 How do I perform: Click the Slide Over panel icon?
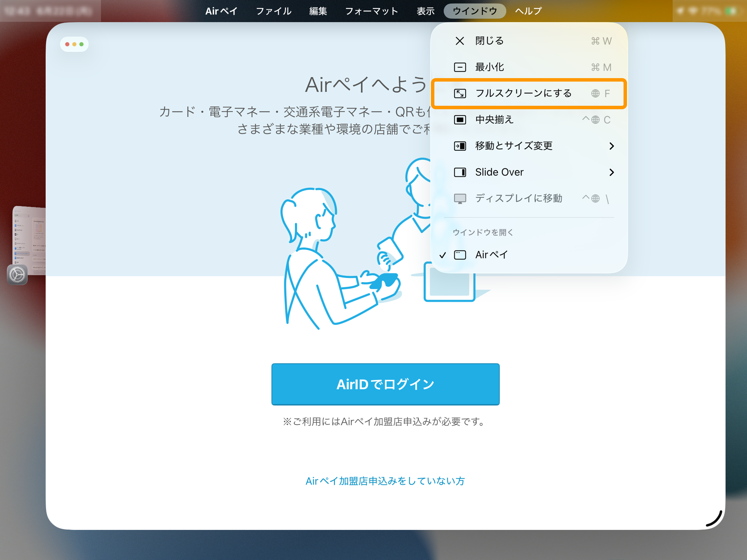tap(460, 172)
